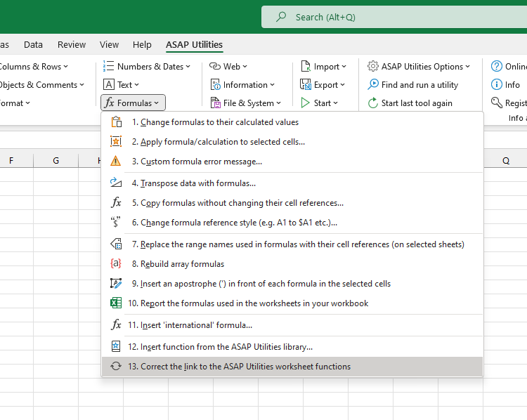
Task: Click the Import page icon
Action: click(306, 66)
